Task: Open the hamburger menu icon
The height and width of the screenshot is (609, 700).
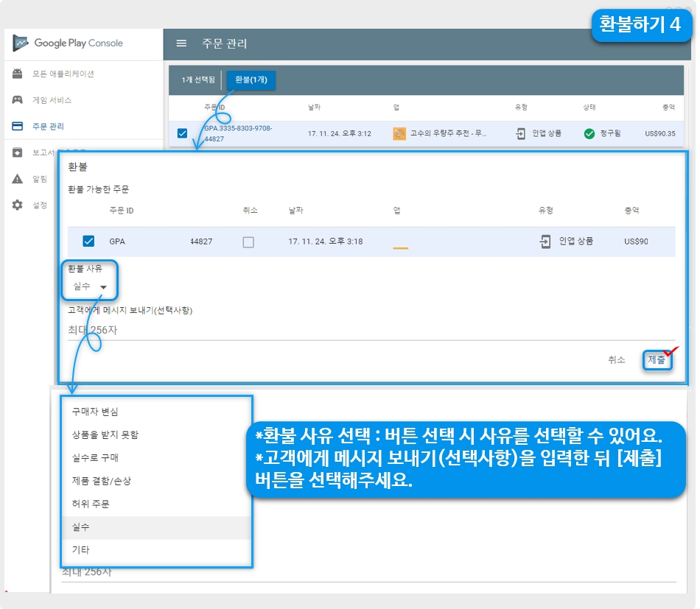Action: [181, 43]
